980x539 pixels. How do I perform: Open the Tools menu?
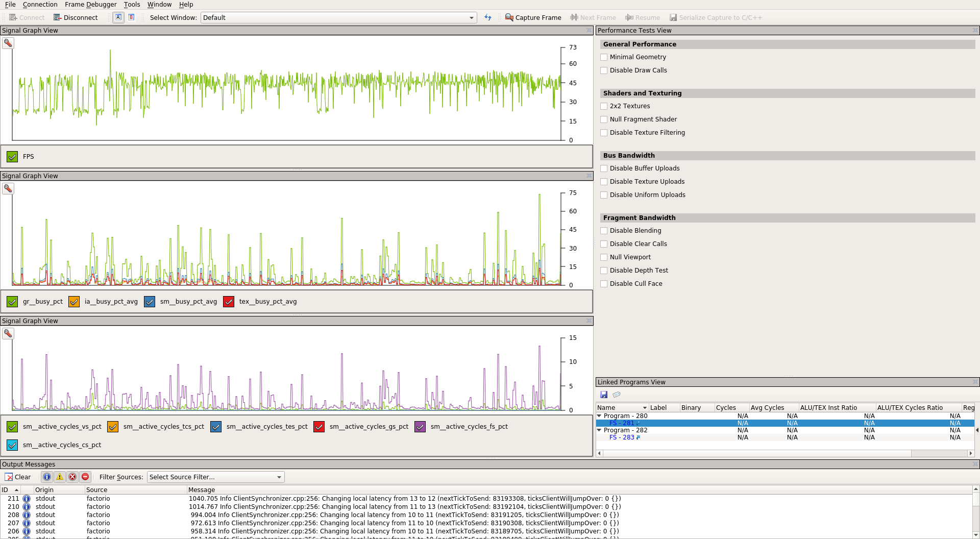pyautogui.click(x=132, y=5)
